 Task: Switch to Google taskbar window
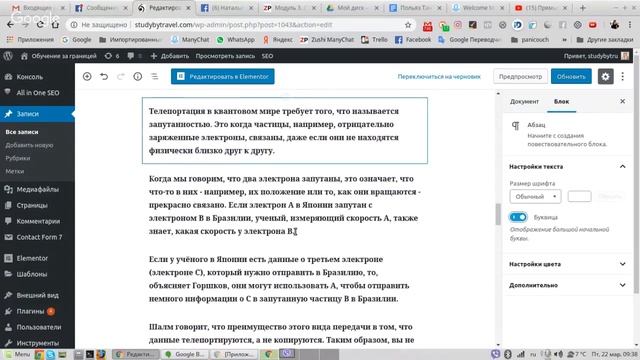click(x=184, y=354)
